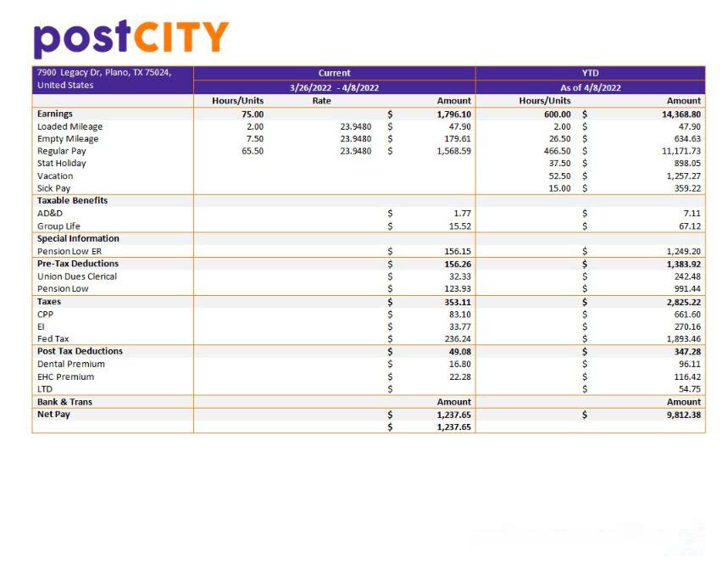Screen dimensions: 728x563
Task: Select the Pre-Tax Deductions section heading
Action: point(78,264)
